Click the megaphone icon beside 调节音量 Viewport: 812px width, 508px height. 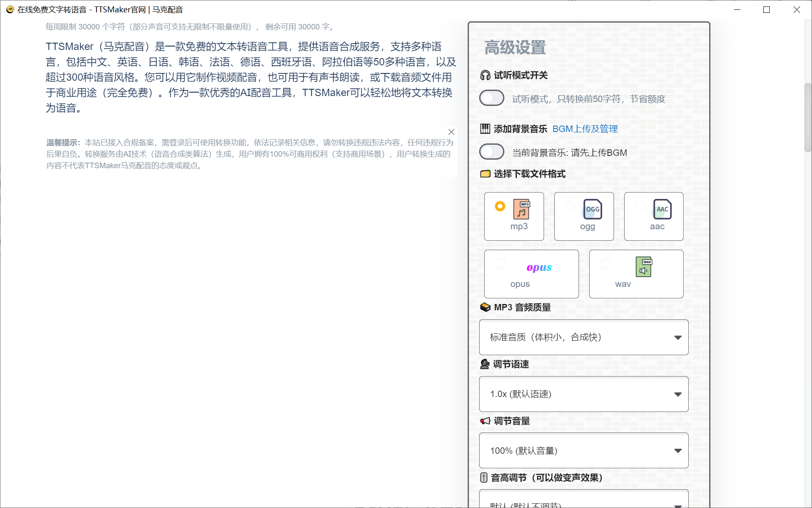[485, 421]
